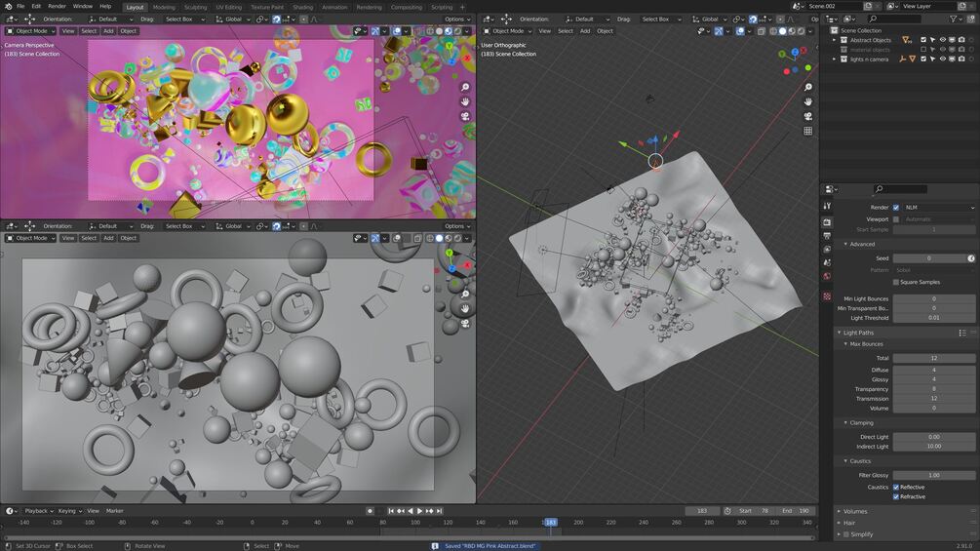Click zoom magnifier in camera viewport
Screen dimensions: 980x551
(465, 87)
